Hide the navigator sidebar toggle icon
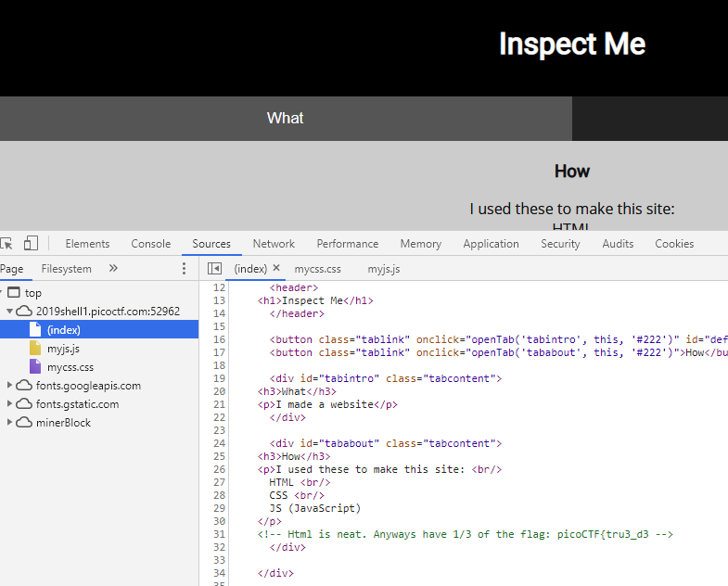This screenshot has width=728, height=586. [214, 268]
